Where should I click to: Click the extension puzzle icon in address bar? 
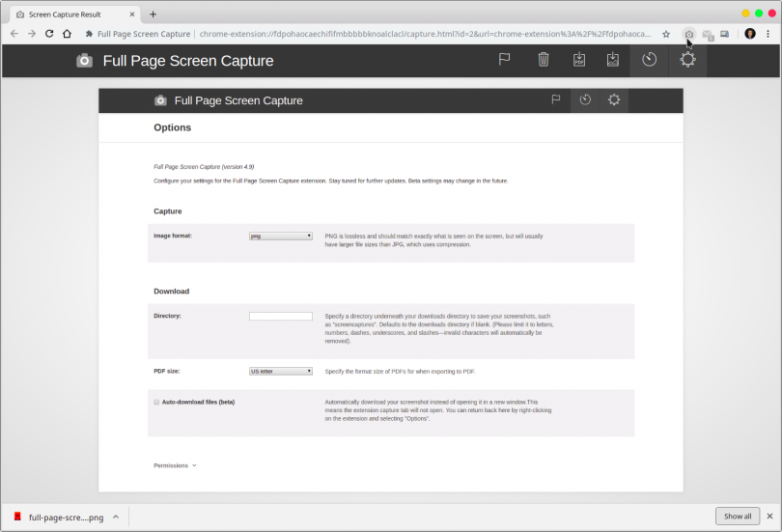coord(89,34)
